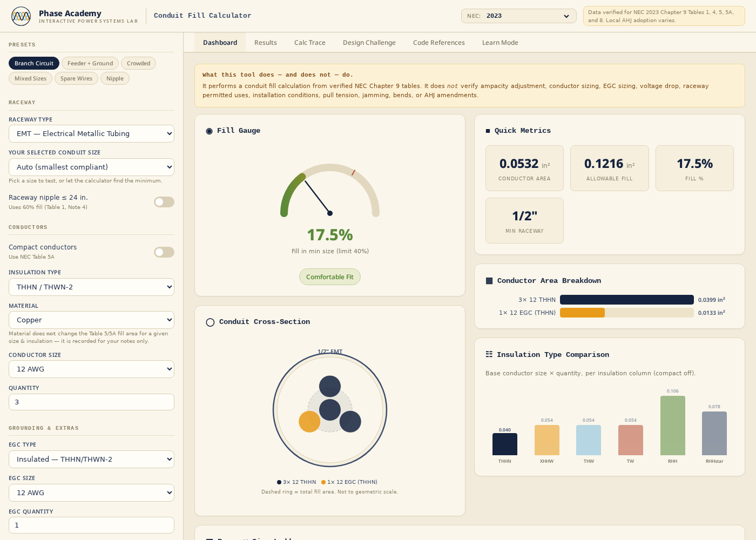Open the Raceway Type dropdown showing EMT

click(x=91, y=134)
